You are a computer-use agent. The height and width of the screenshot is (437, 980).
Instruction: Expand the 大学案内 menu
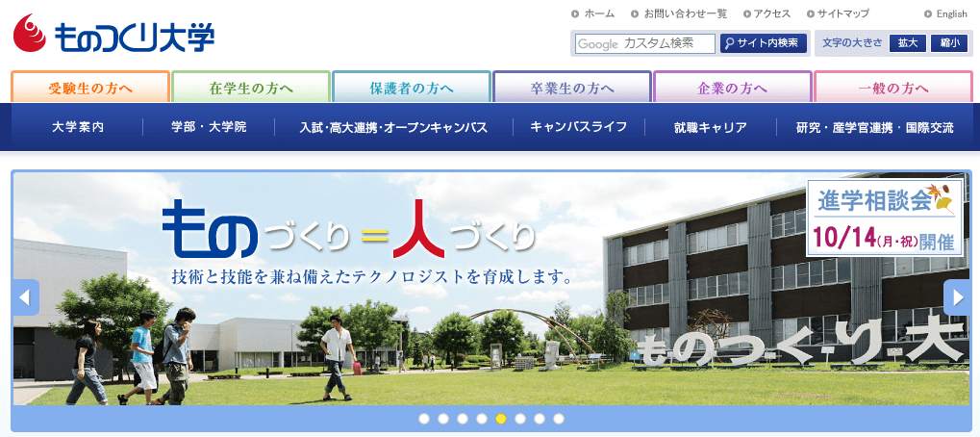tap(78, 127)
